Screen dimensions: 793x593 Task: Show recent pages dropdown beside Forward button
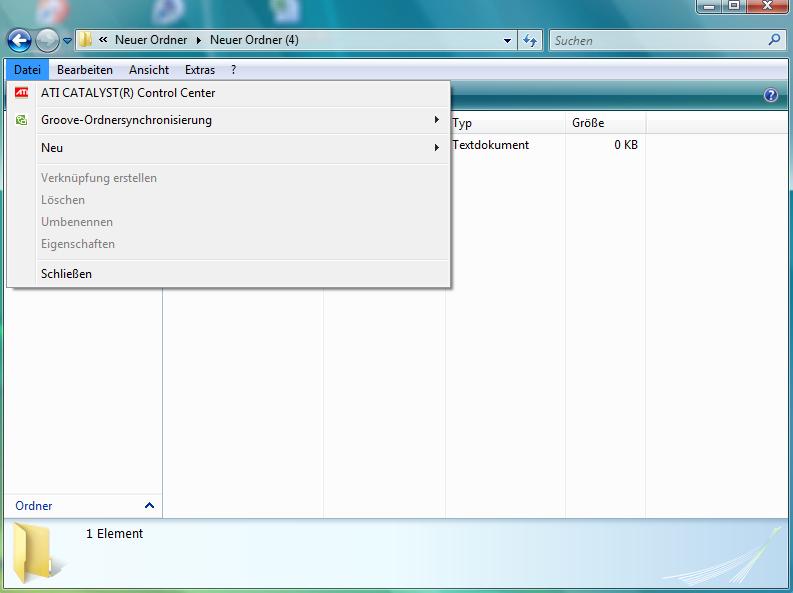(68, 41)
